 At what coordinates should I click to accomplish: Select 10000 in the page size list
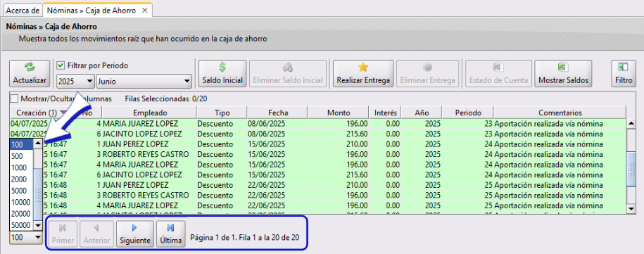[21, 202]
